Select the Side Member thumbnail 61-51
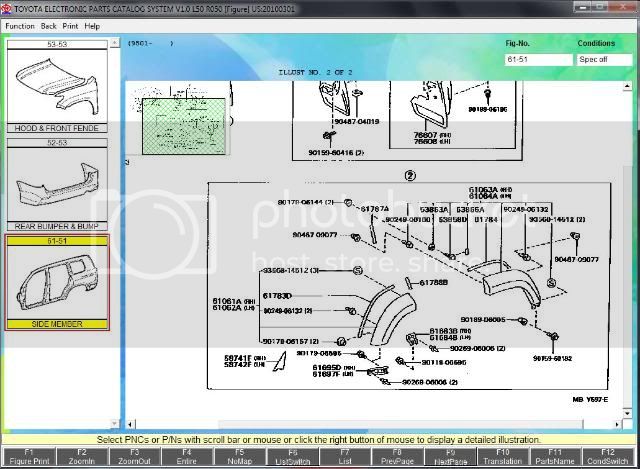 coord(57,282)
